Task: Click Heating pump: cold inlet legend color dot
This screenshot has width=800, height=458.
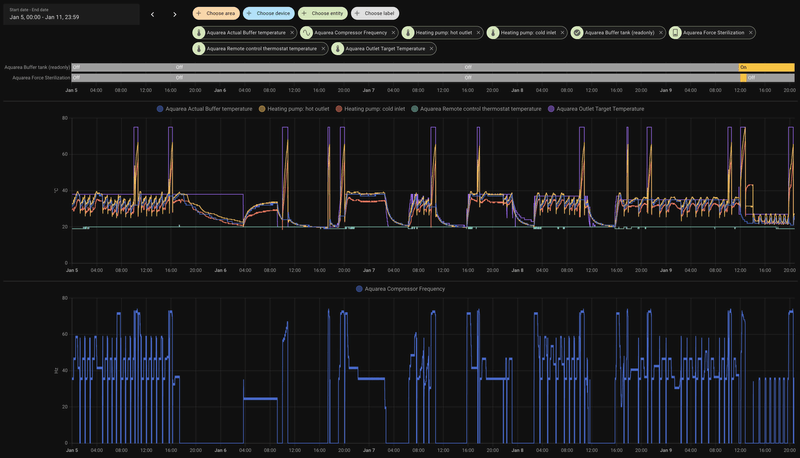Action: 339,109
